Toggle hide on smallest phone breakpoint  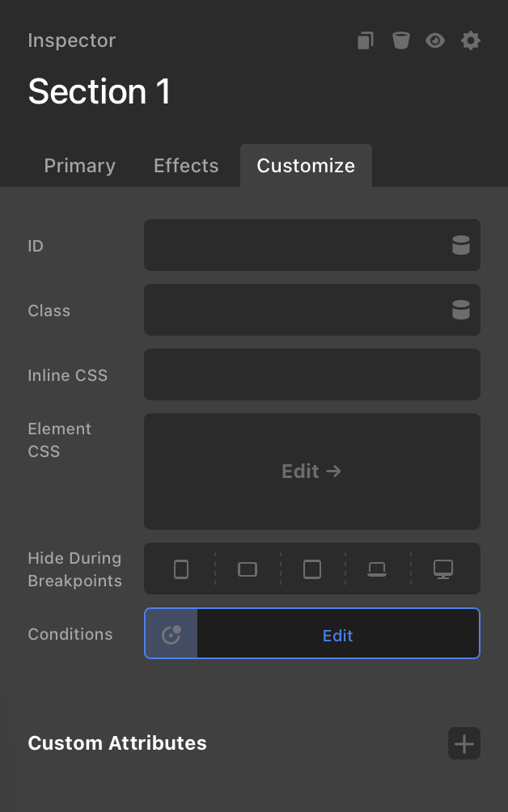(x=181, y=569)
